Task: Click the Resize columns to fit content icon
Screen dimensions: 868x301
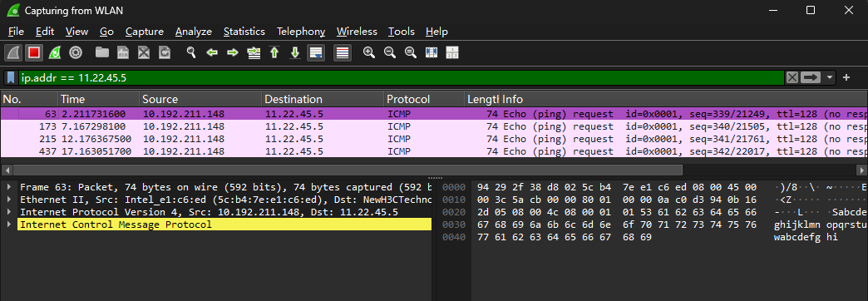Action: point(432,52)
